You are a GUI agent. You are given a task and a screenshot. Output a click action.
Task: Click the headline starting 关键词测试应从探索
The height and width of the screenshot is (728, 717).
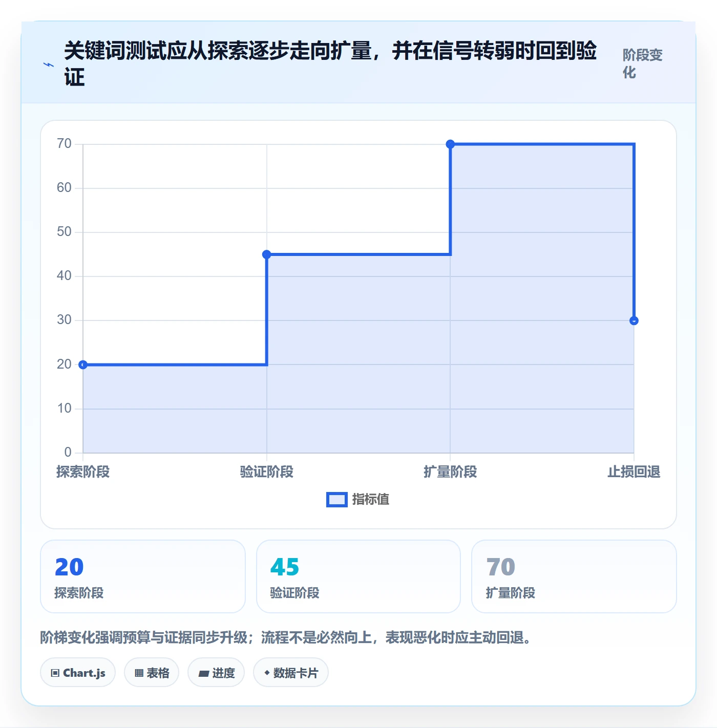pos(330,63)
